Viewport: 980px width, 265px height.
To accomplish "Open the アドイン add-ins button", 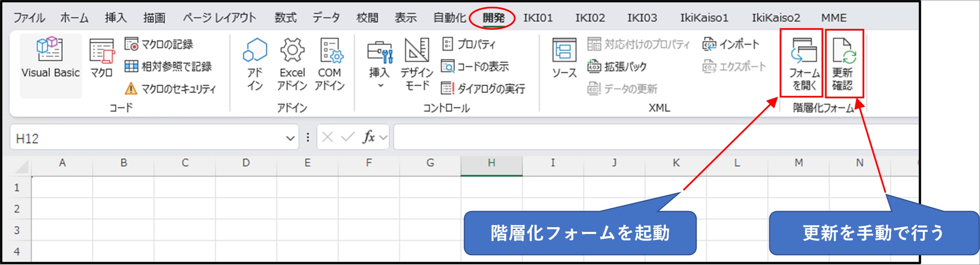I will [x=255, y=65].
